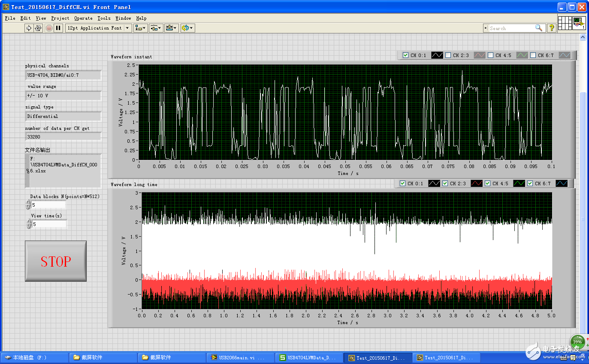Open the File menu
This screenshot has width=589, height=364.
tap(10, 18)
